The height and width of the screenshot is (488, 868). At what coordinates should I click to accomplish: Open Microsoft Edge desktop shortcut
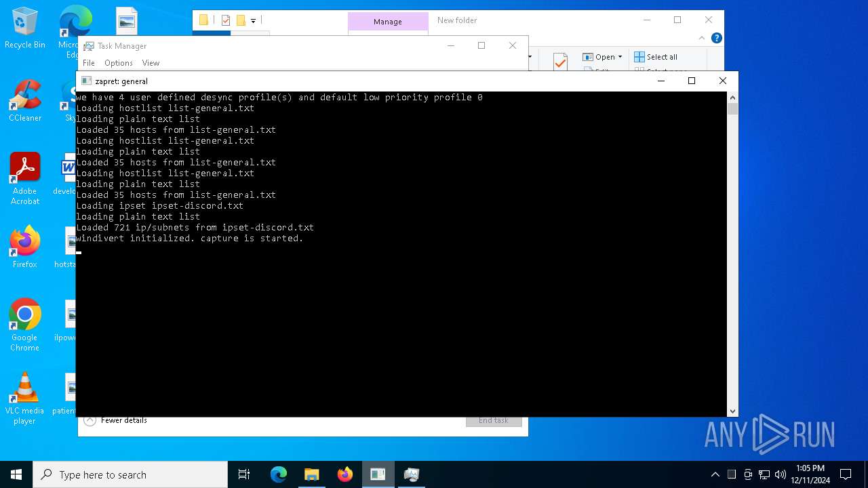point(75,30)
